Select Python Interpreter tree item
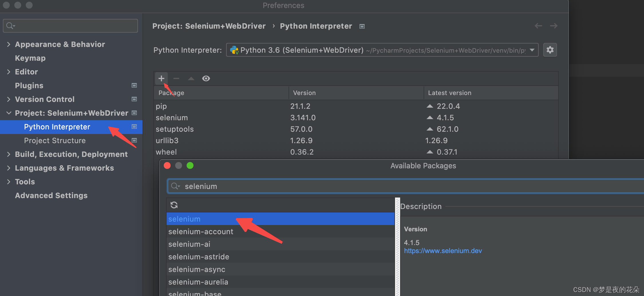Screen dimensions: 644x296 [x=71, y=127]
